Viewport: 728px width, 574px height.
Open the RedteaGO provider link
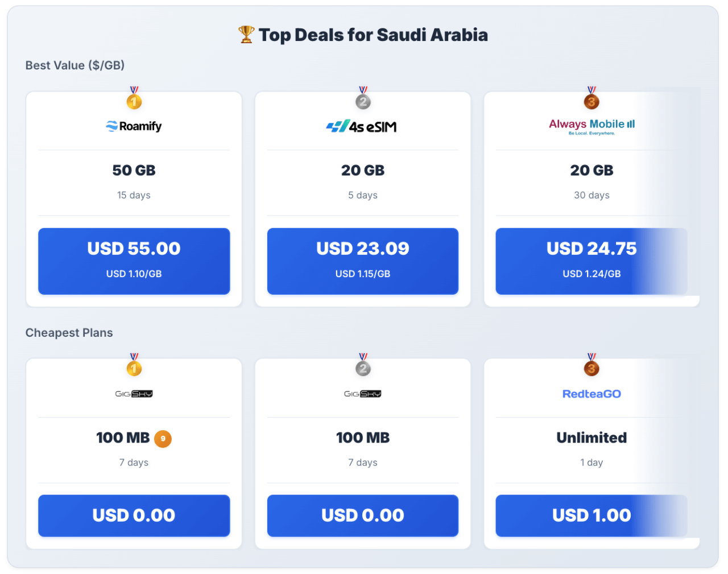click(x=591, y=394)
